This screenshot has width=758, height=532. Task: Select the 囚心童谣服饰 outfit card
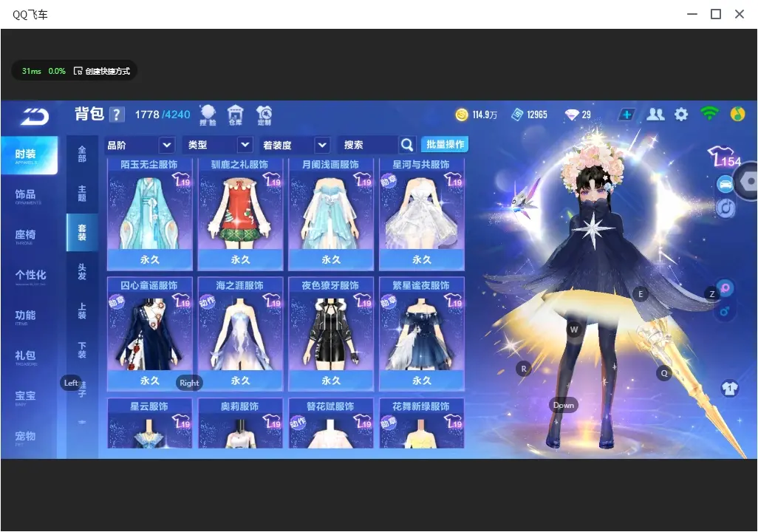(x=149, y=334)
